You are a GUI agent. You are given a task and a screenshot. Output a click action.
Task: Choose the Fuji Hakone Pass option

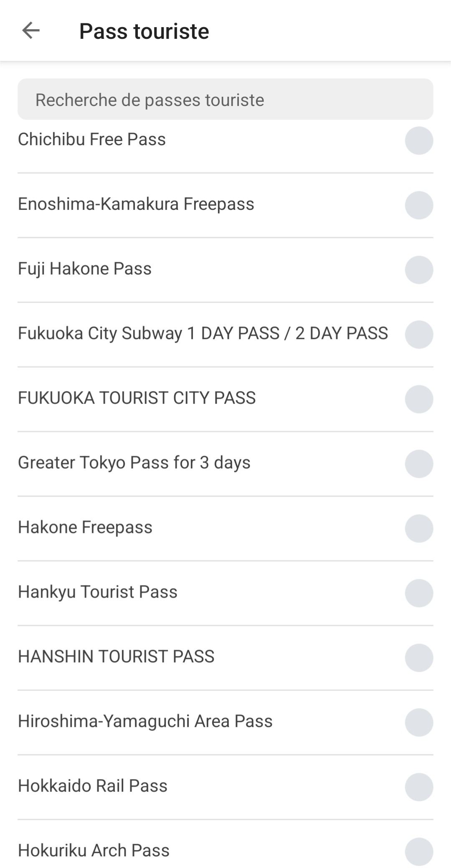(419, 270)
